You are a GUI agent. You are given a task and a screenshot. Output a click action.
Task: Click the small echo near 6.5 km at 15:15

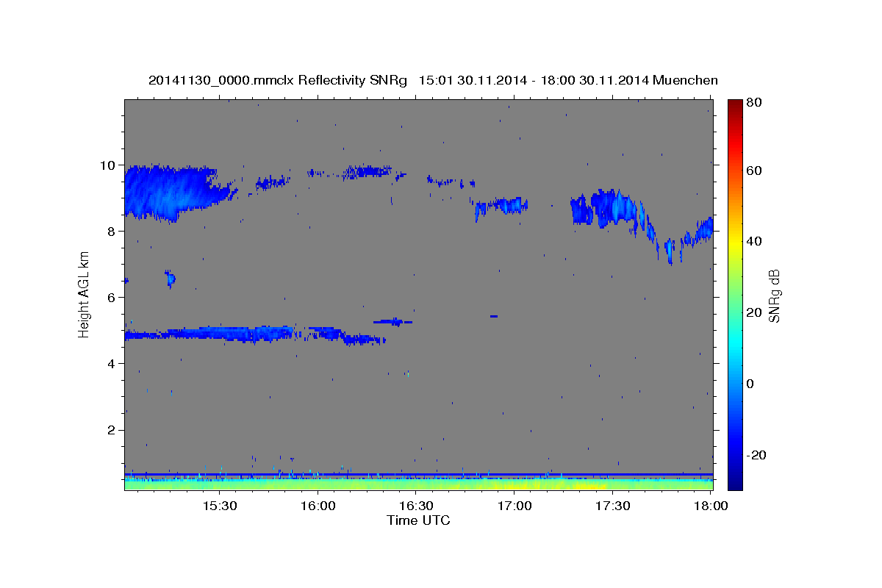tap(171, 279)
